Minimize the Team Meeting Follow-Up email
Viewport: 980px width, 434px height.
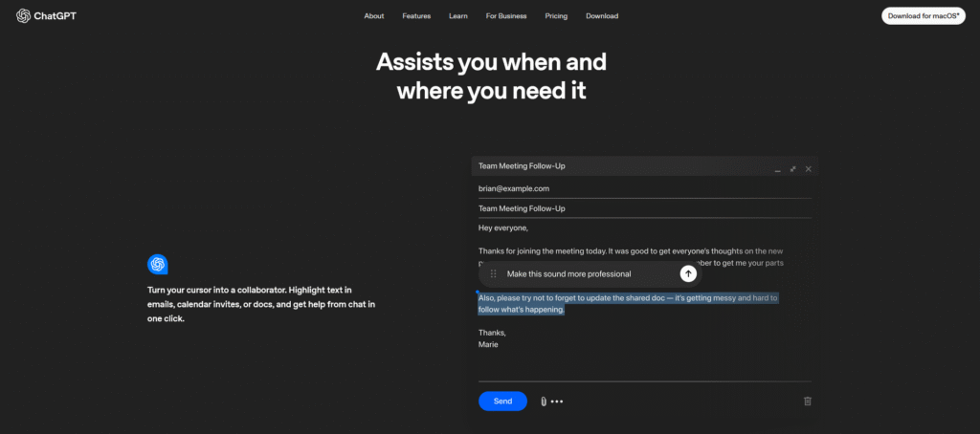tap(777, 168)
